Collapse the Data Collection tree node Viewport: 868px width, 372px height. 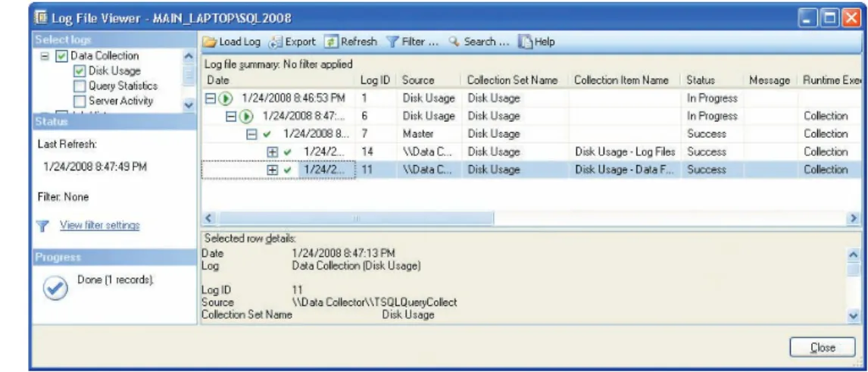tap(45, 57)
